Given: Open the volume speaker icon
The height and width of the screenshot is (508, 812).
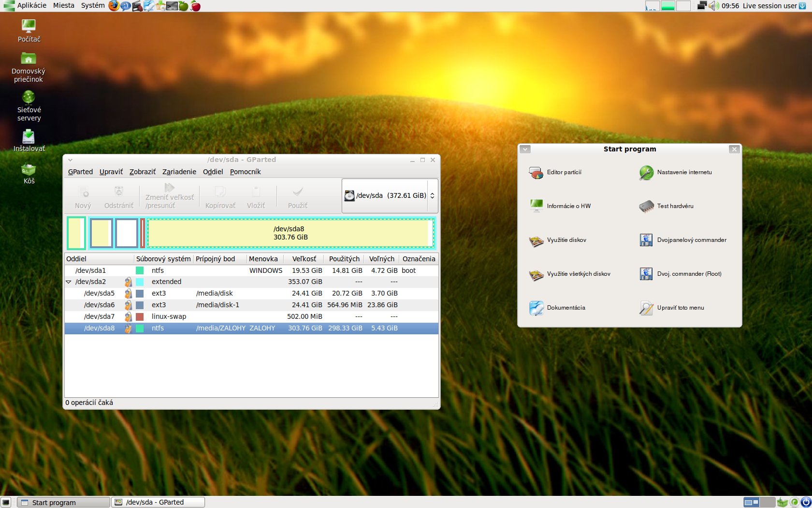Looking at the screenshot, I should click(x=713, y=6).
